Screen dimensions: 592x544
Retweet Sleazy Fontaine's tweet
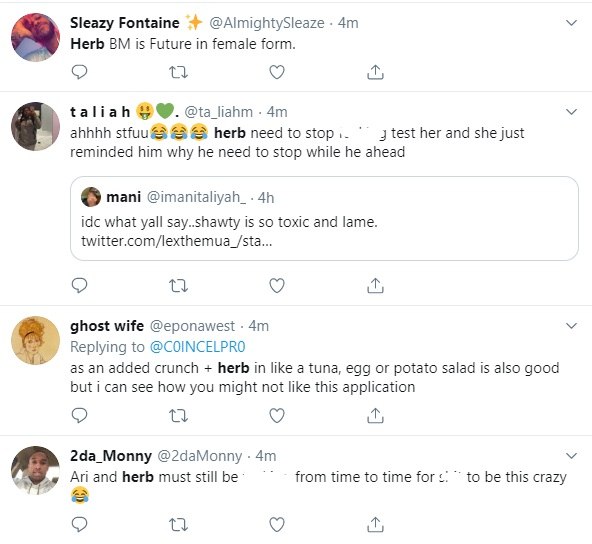(x=178, y=72)
